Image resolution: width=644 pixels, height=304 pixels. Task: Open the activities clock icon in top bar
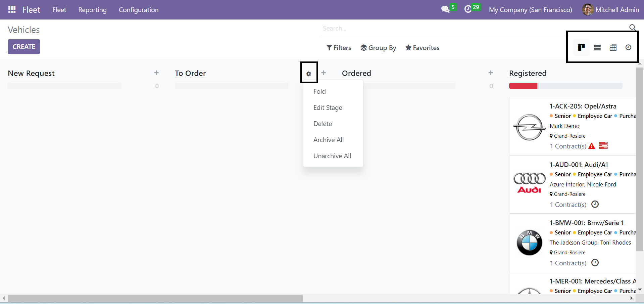point(468,9)
